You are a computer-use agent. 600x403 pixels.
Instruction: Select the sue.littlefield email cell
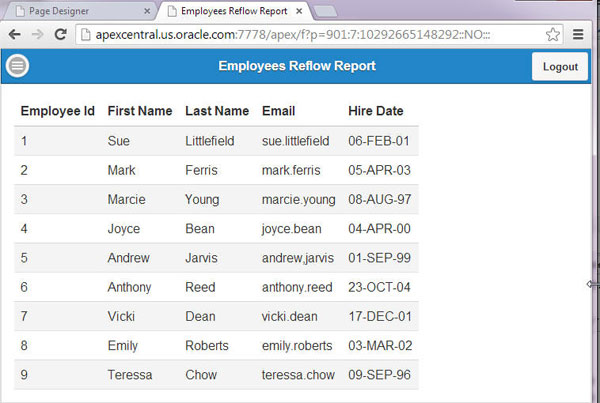coord(295,141)
